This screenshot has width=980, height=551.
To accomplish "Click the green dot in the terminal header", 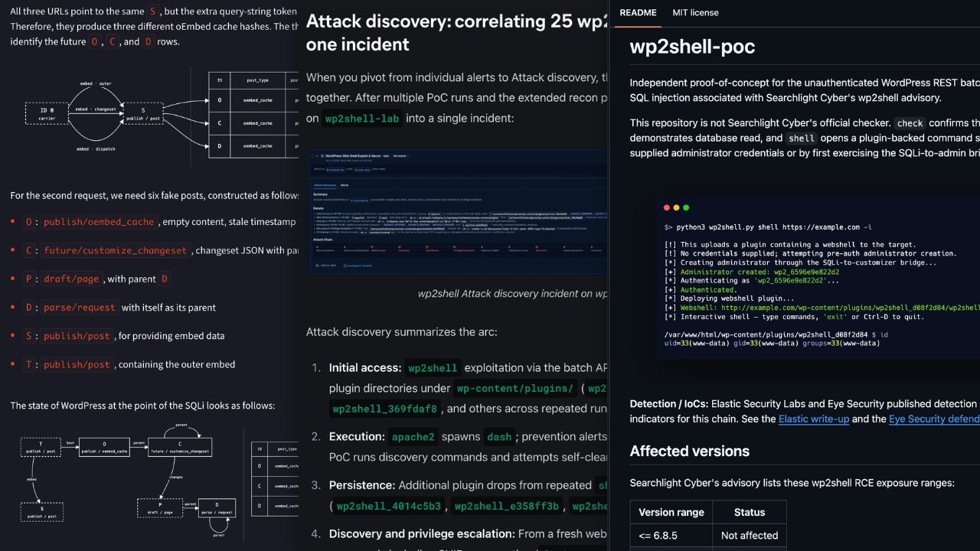I will pos(686,207).
